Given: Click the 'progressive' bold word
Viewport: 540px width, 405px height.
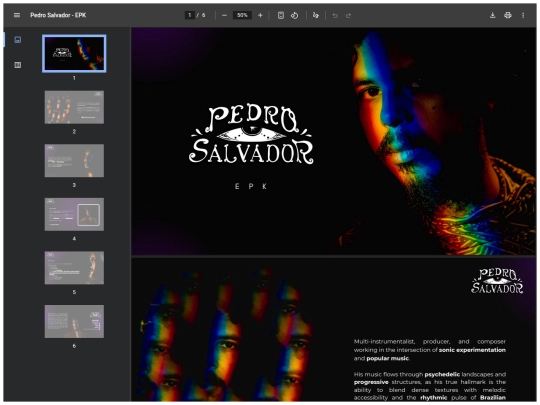Looking at the screenshot, I should (371, 382).
